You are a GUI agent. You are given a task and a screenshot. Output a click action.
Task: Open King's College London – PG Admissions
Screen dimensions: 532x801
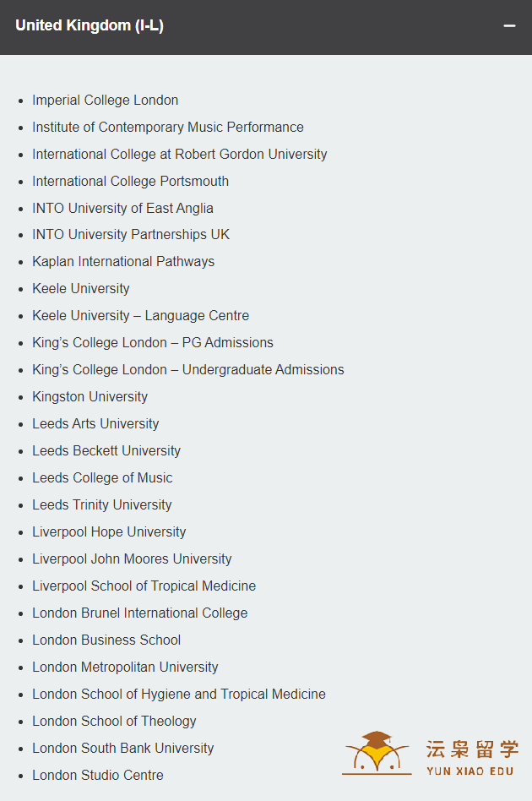[x=153, y=343]
